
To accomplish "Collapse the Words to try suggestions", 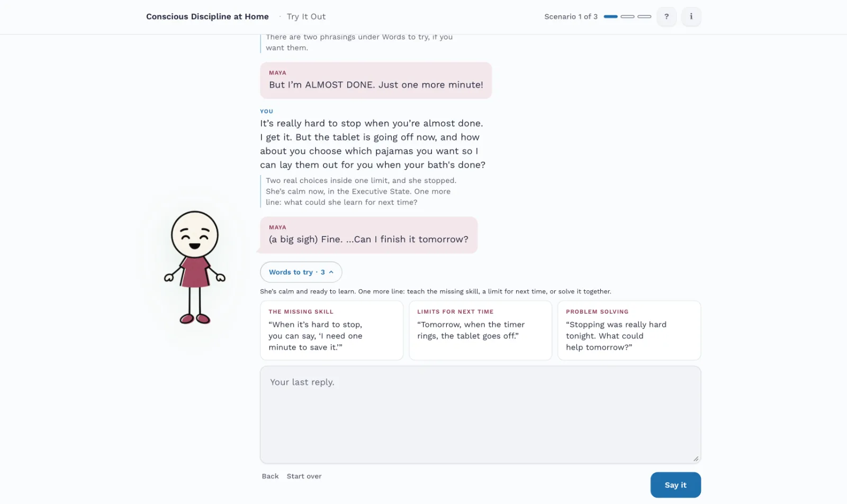I will click(301, 272).
